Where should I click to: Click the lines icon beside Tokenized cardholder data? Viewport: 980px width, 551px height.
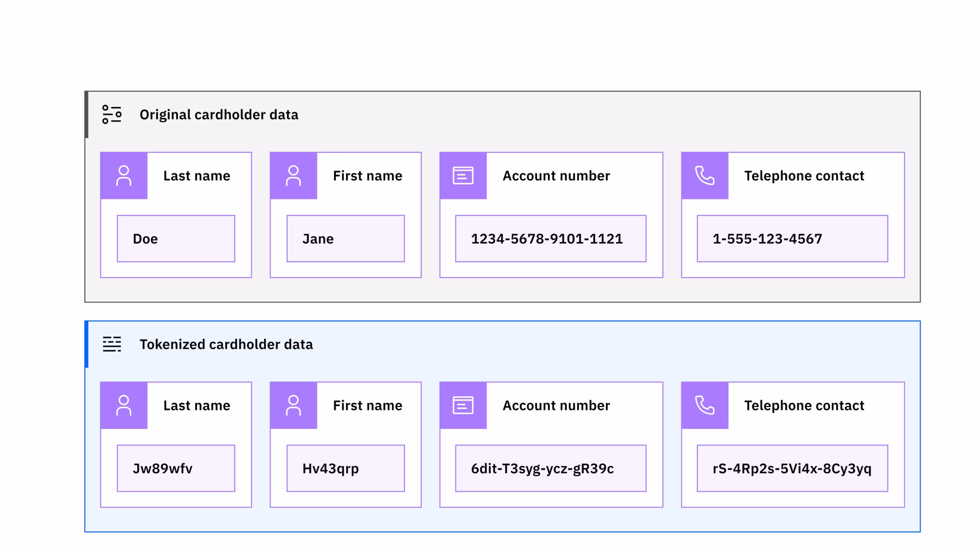coord(112,344)
